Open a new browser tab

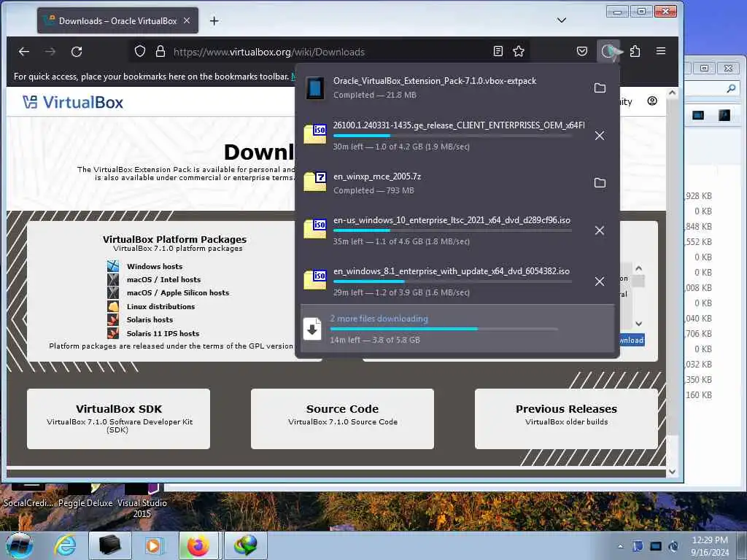(214, 21)
